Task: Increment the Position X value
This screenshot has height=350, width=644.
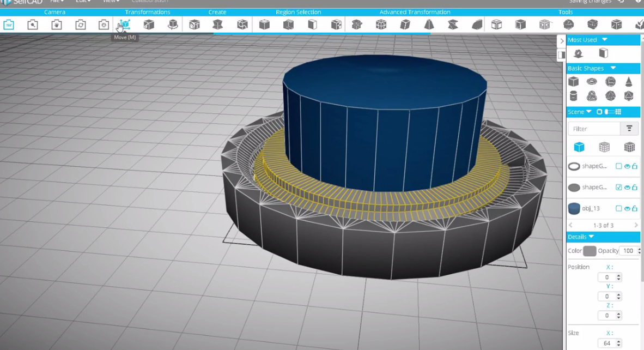Action: 618,275
